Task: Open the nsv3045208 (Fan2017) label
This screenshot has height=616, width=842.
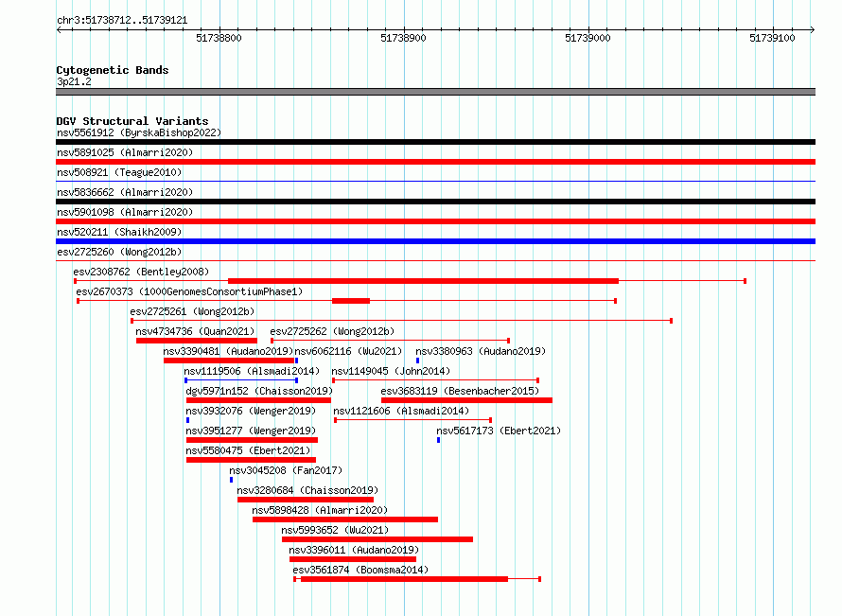Action: [x=286, y=470]
